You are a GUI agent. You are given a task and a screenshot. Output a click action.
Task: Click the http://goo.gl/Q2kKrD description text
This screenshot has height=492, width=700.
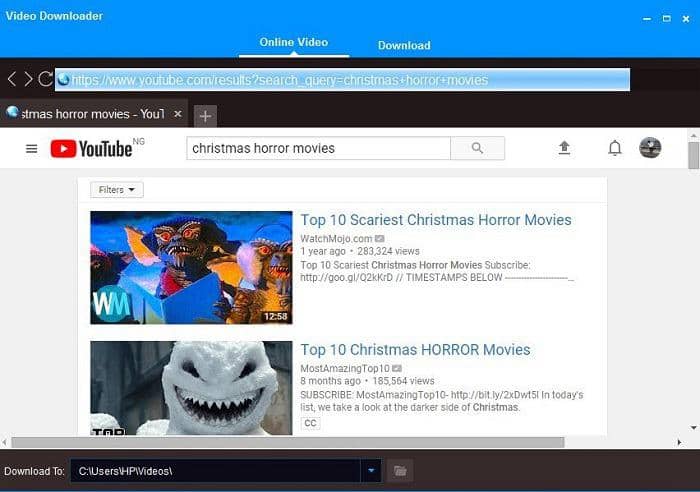click(346, 278)
